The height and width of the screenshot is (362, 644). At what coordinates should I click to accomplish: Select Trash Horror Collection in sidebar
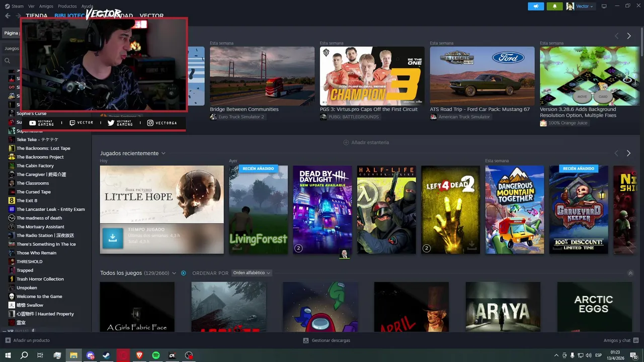click(x=40, y=279)
